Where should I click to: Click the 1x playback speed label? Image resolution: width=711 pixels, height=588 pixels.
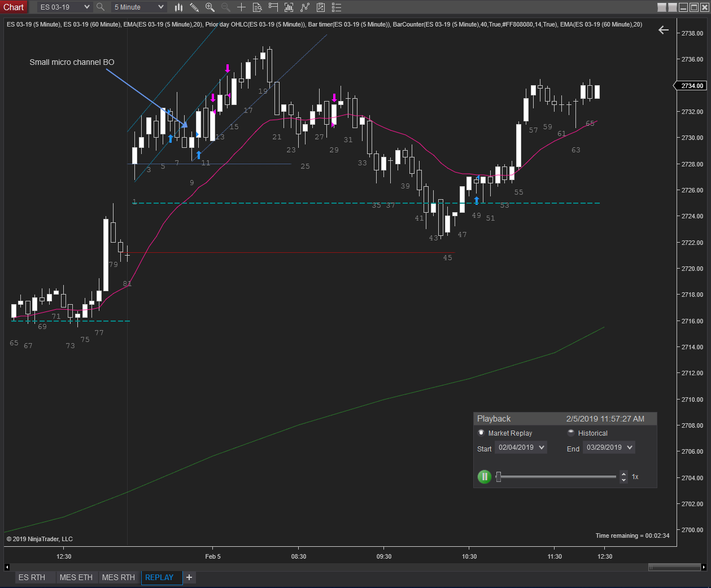pyautogui.click(x=635, y=477)
